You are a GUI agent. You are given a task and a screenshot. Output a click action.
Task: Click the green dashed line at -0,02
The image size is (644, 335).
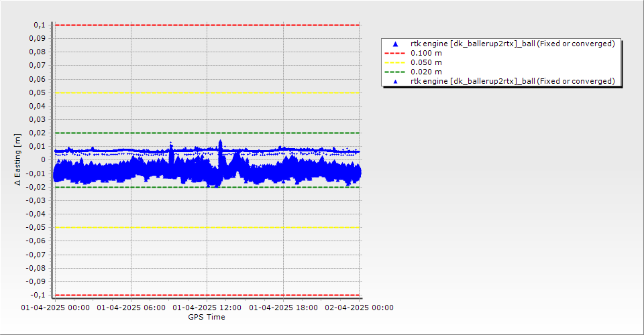pyautogui.click(x=207, y=188)
